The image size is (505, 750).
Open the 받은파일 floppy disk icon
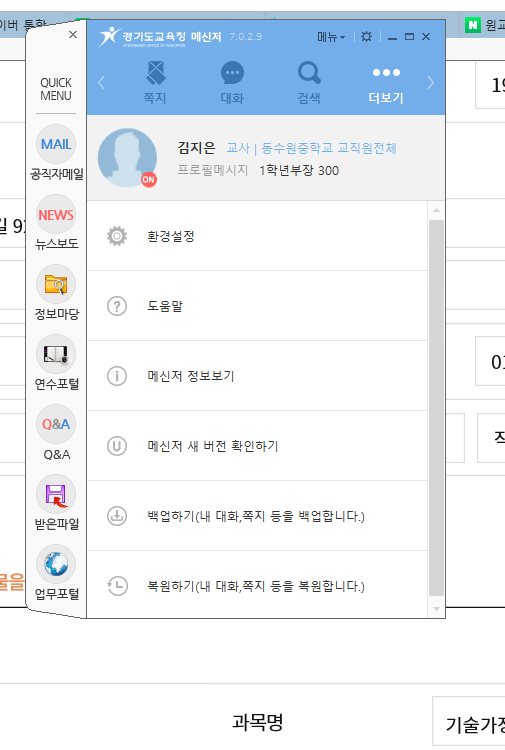coord(56,494)
